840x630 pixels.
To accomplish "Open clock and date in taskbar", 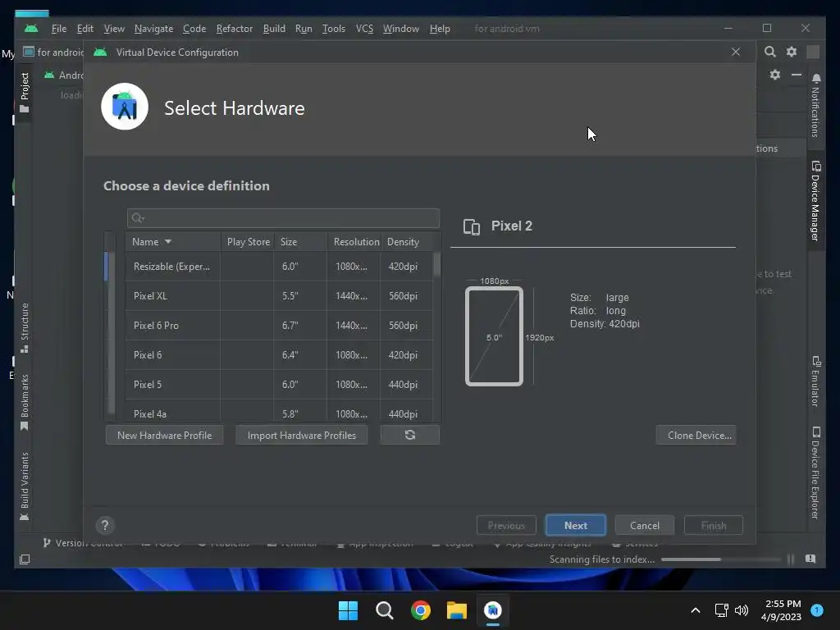I will pyautogui.click(x=781, y=610).
